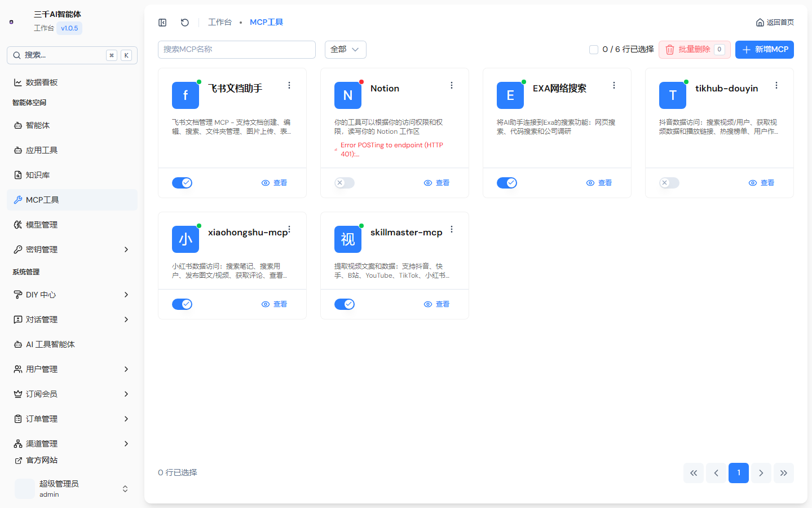The image size is (812, 508).
Task: Open 数据看板 in the sidebar
Action: pos(72,82)
